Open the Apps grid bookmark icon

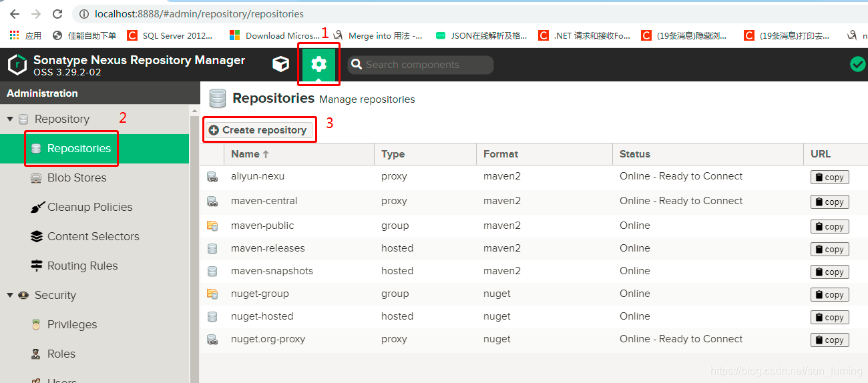(x=14, y=35)
